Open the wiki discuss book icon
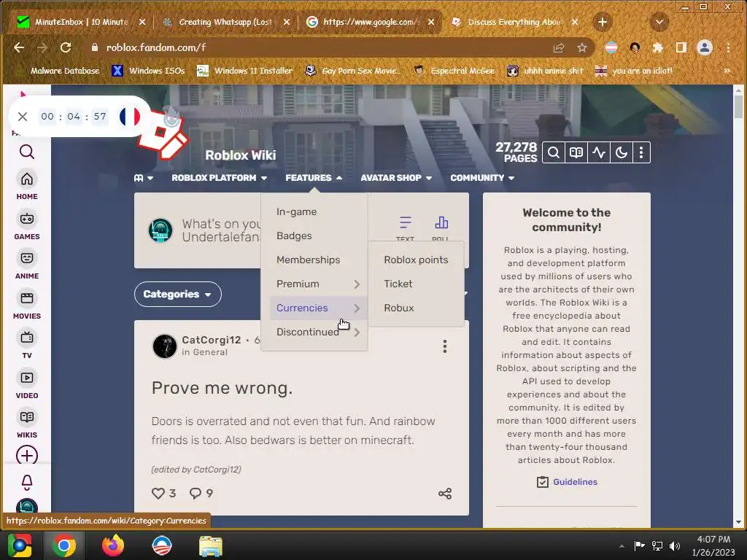This screenshot has height=560, width=747. 576,153
